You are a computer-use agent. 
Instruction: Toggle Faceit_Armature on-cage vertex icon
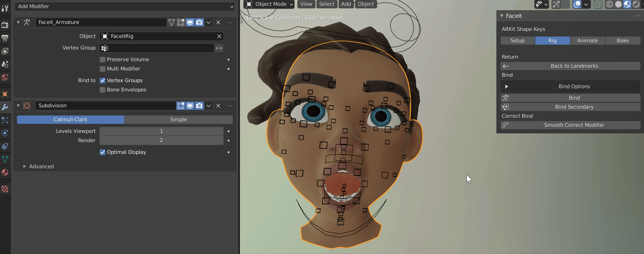click(172, 22)
